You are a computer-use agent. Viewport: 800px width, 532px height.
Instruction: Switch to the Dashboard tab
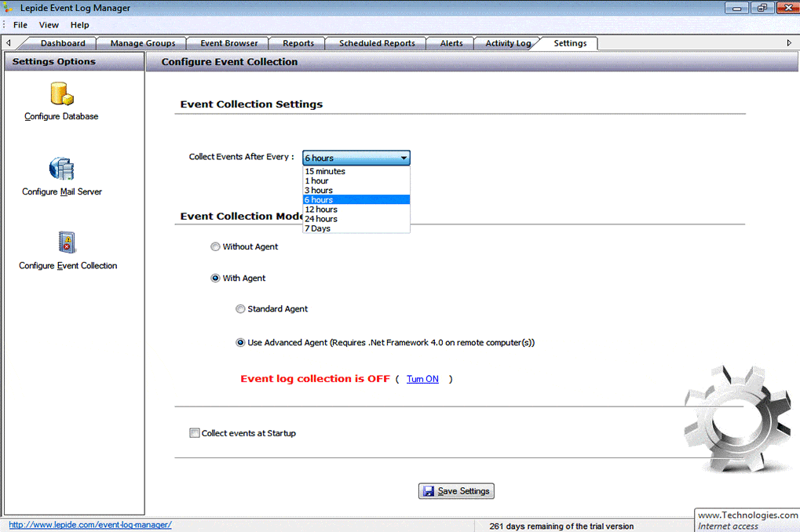tap(63, 43)
